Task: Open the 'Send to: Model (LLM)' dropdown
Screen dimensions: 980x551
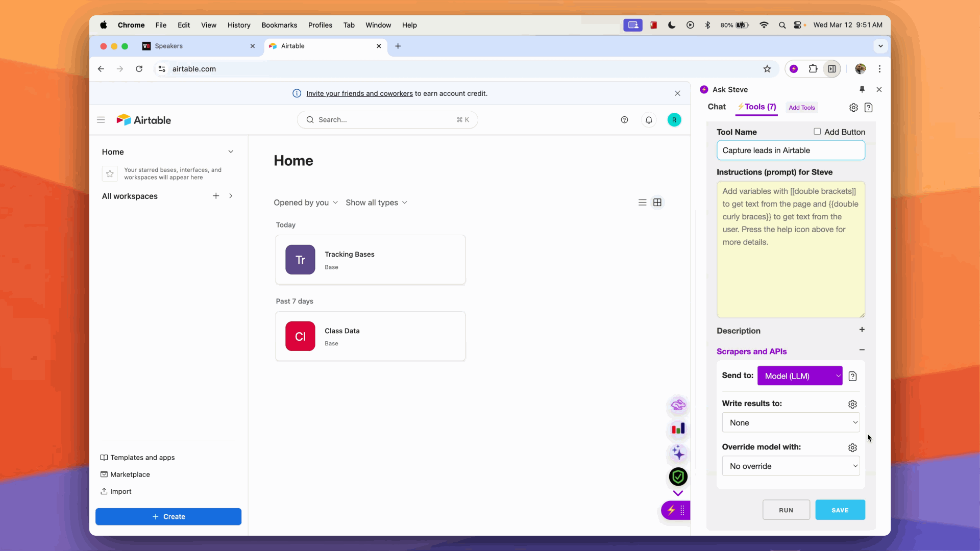Action: click(x=800, y=375)
